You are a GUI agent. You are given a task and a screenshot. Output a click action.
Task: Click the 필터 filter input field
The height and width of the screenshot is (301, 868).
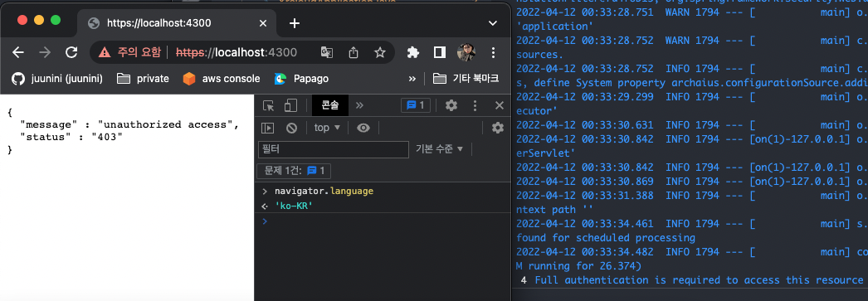[x=334, y=149]
